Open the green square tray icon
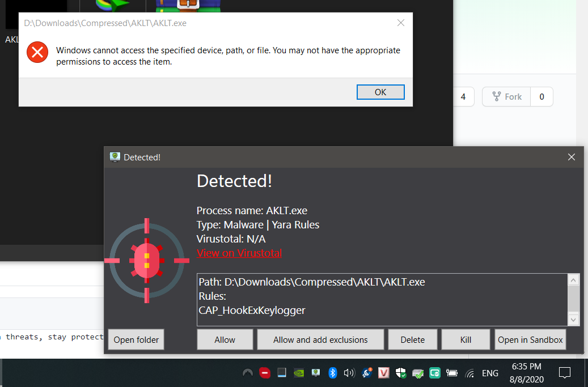Image resolution: width=588 pixels, height=387 pixels. [x=435, y=373]
